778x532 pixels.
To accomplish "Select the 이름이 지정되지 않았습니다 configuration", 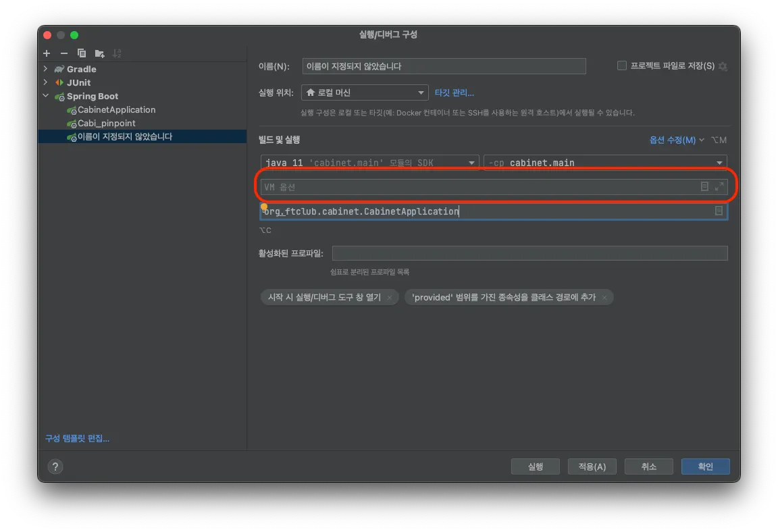I will (x=142, y=136).
